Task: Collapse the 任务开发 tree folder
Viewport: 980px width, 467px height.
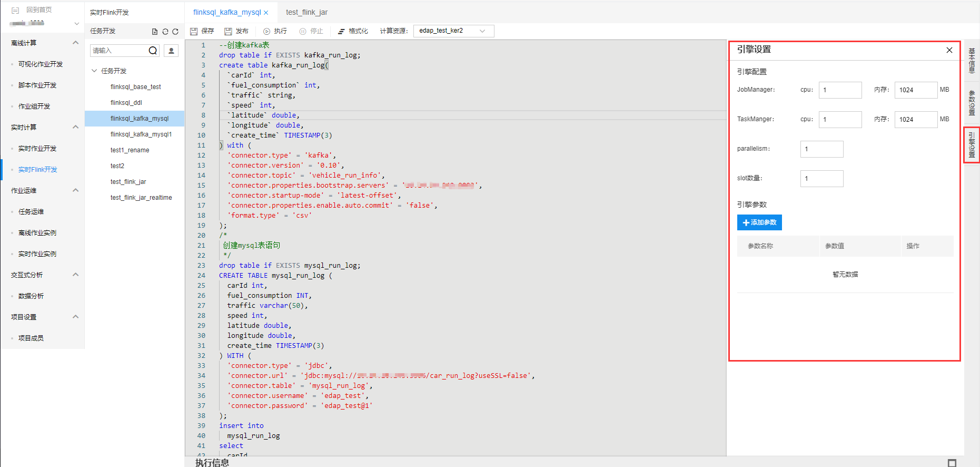Action: (94, 71)
